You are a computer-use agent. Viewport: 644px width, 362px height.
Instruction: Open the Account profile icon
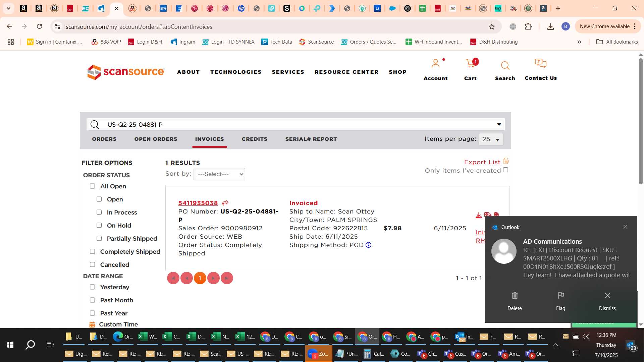pos(435,63)
